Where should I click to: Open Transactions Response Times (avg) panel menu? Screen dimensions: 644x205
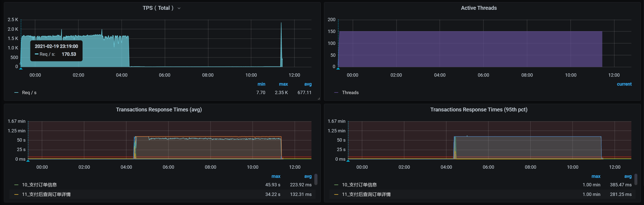[159, 110]
